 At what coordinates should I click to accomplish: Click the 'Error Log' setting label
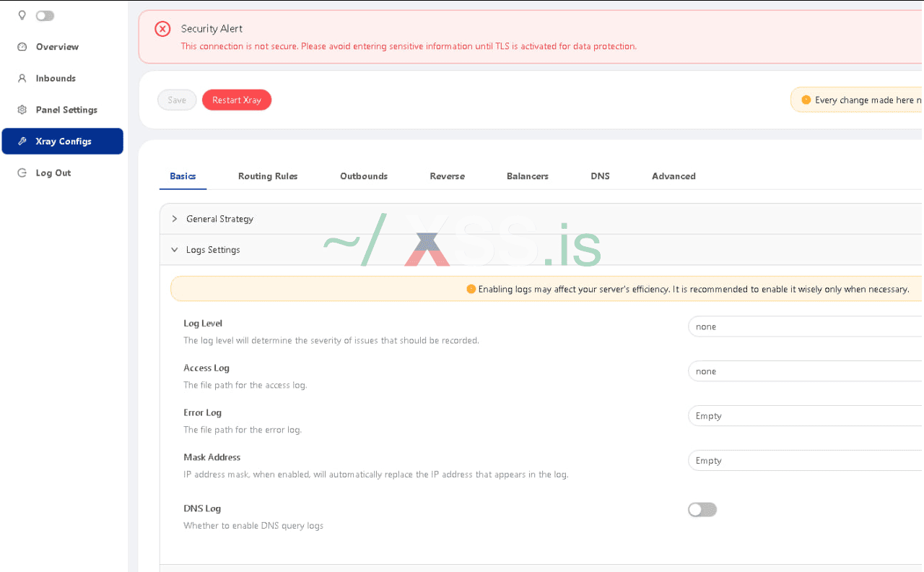pos(202,413)
